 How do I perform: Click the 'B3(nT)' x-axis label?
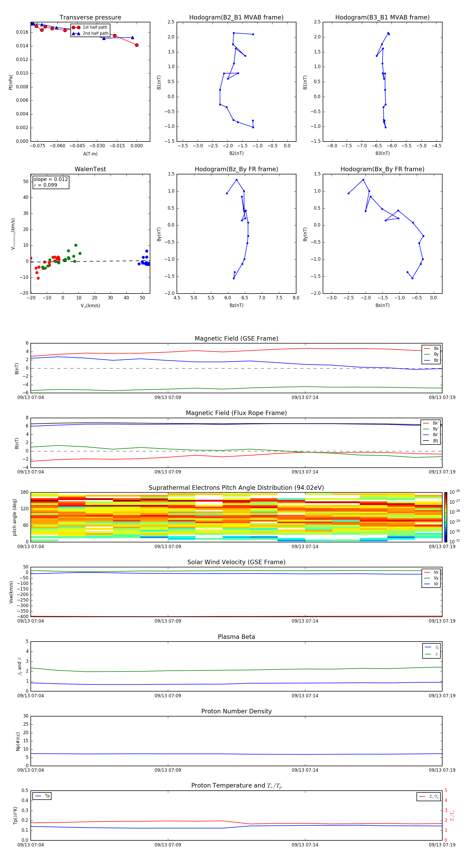pyautogui.click(x=382, y=153)
